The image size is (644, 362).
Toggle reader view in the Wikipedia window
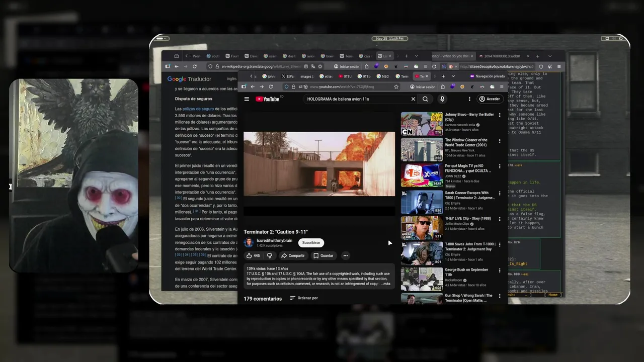pos(305,66)
